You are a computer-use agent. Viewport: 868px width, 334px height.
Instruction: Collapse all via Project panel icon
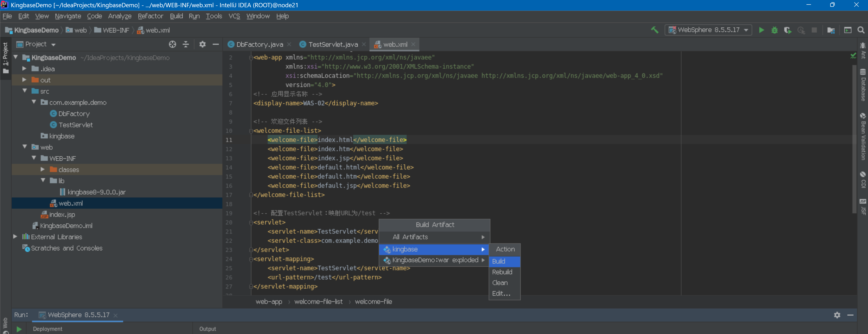(x=186, y=44)
